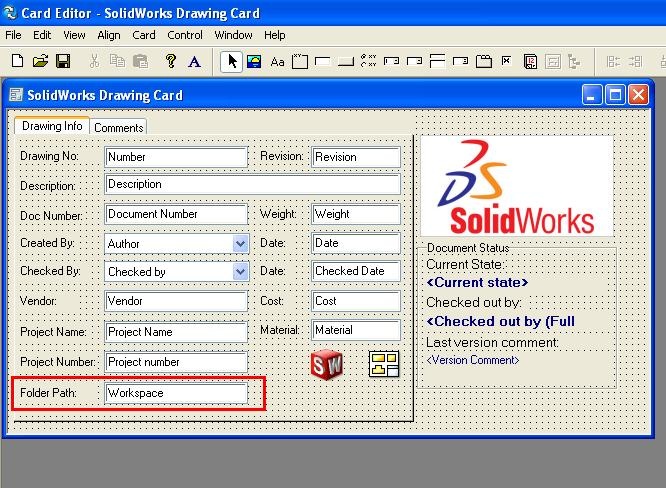This screenshot has width=666, height=488.
Task: Select the 'Aa' static text tool
Action: point(277,62)
